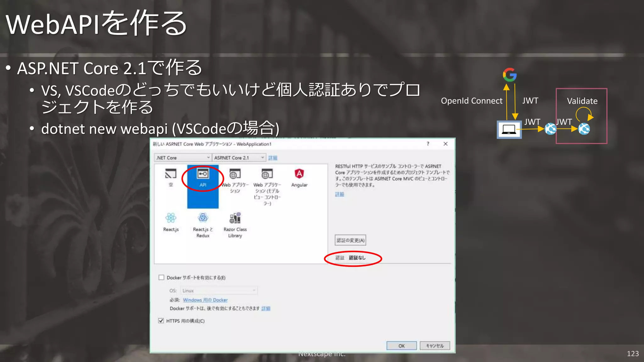Choose the Web アプリケーション template
The width and height of the screenshot is (644, 362).
click(x=235, y=181)
